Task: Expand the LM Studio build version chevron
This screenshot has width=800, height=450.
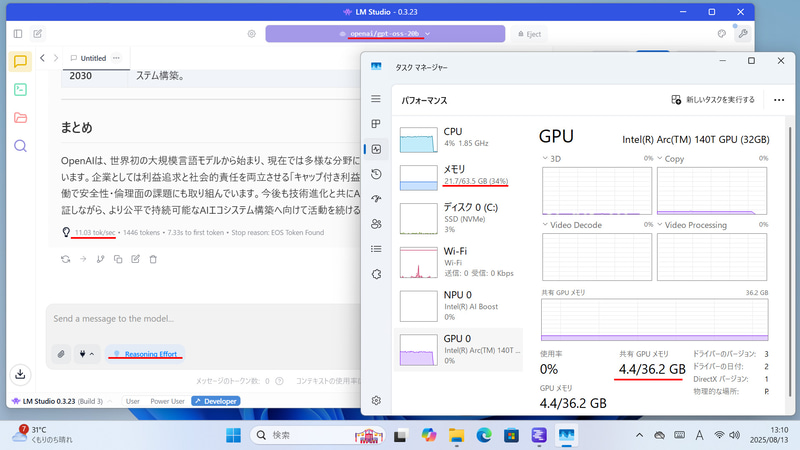Action: point(110,402)
